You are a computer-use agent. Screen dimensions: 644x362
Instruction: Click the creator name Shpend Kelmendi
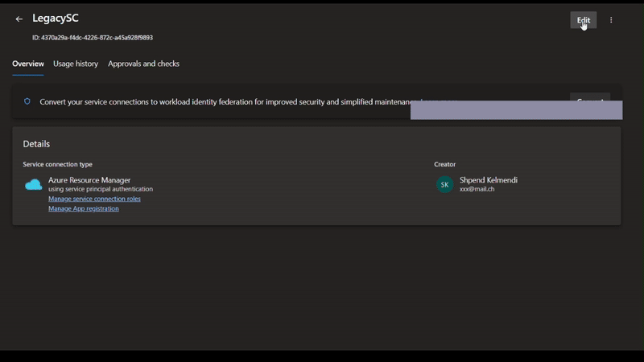[x=488, y=180]
